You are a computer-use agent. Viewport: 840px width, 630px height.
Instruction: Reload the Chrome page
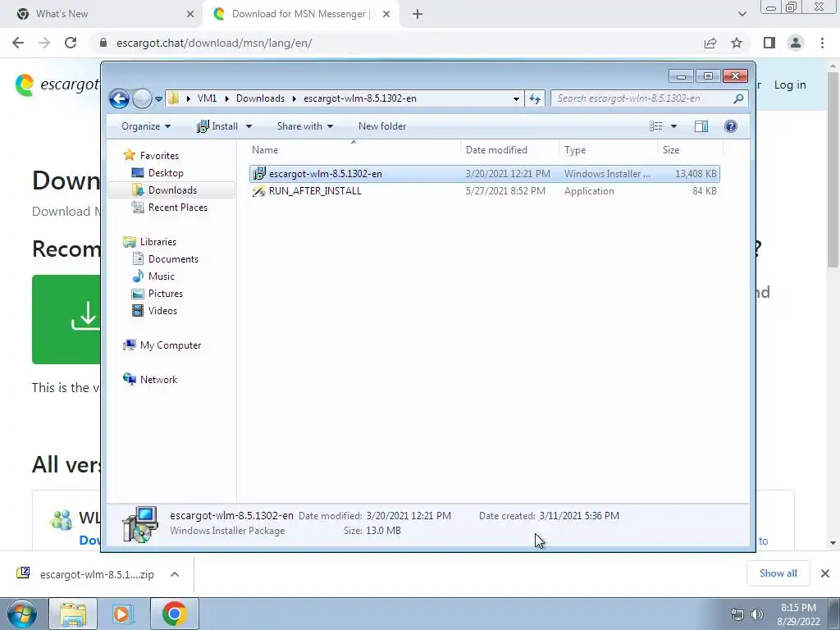click(71, 43)
